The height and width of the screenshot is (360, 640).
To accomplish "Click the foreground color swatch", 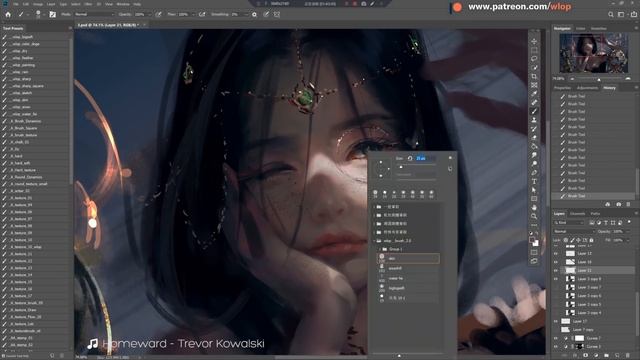I will click(x=532, y=240).
